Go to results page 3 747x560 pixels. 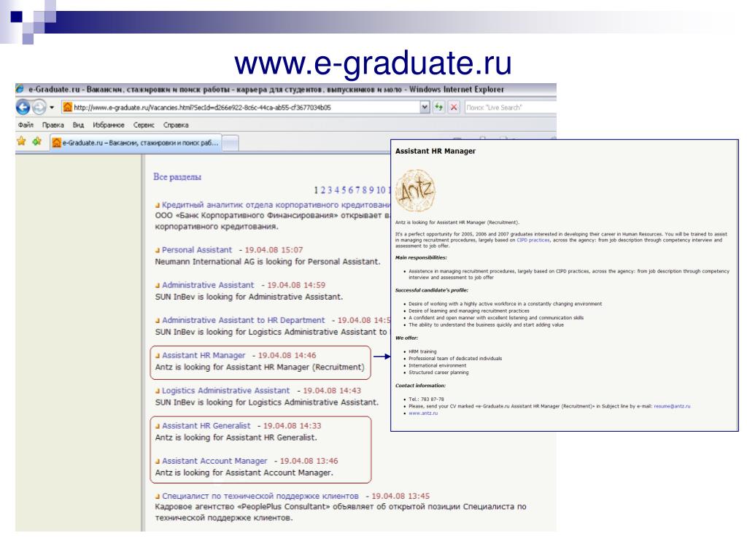click(330, 190)
